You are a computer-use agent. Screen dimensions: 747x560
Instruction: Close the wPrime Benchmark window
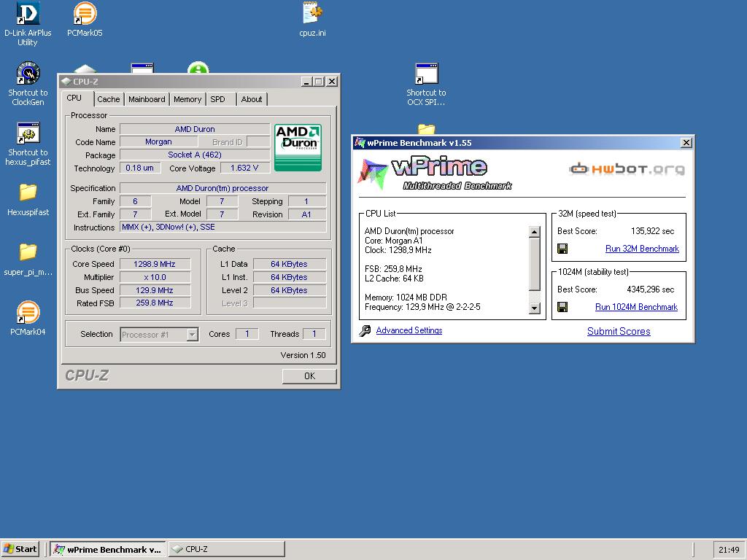tap(686, 142)
